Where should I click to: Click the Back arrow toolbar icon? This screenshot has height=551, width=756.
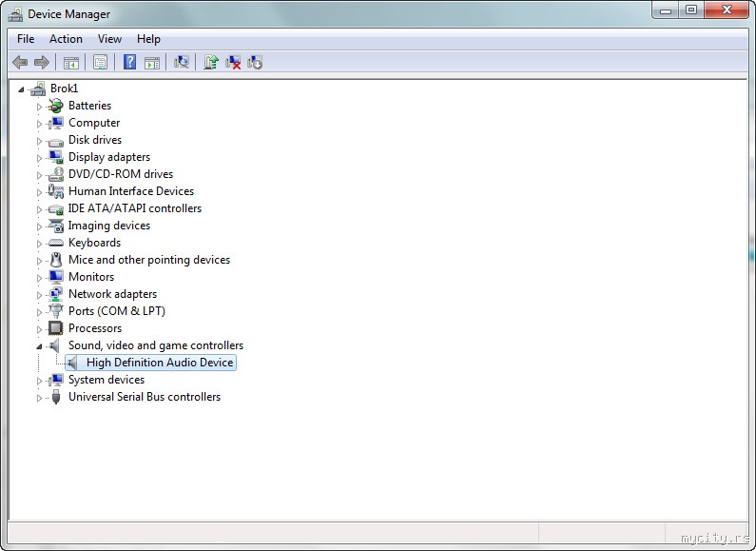[20, 62]
